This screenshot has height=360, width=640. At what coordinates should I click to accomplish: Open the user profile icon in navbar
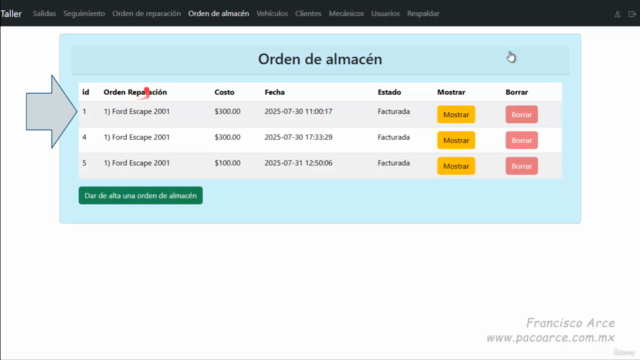[617, 14]
